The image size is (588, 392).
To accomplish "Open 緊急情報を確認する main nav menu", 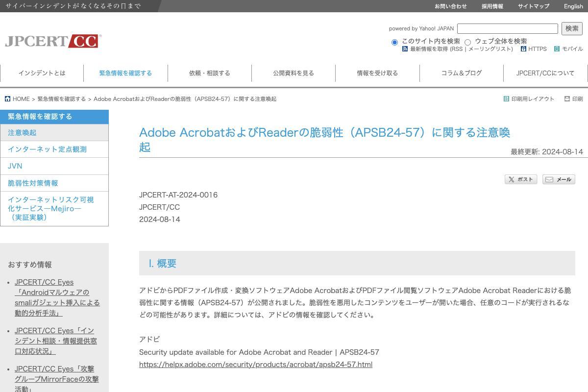I will (x=126, y=73).
